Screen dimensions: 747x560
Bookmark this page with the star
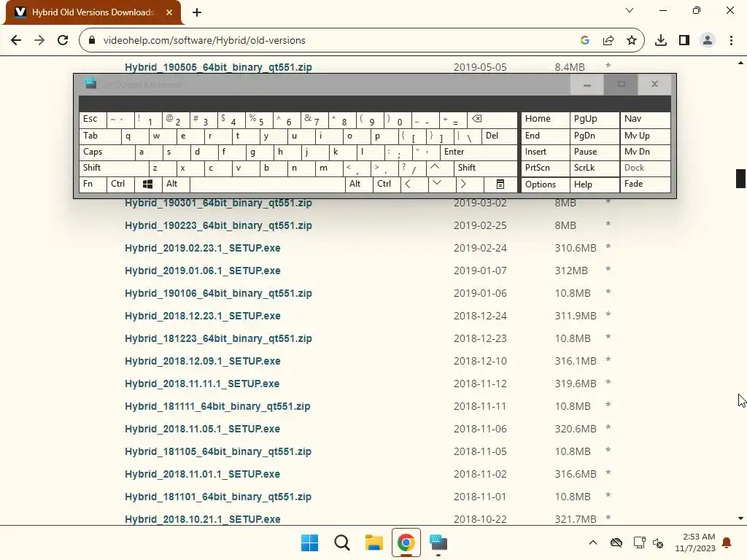(x=631, y=40)
